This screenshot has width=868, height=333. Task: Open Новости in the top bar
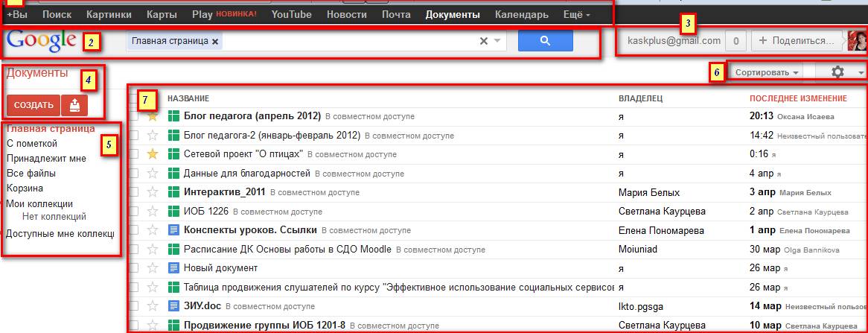point(347,15)
